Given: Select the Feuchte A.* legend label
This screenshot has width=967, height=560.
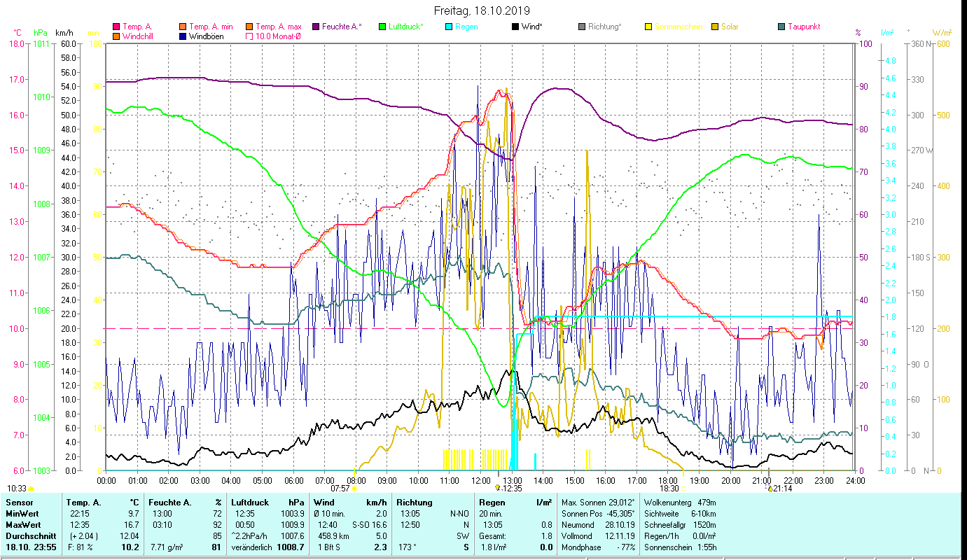Looking at the screenshot, I should [x=342, y=27].
